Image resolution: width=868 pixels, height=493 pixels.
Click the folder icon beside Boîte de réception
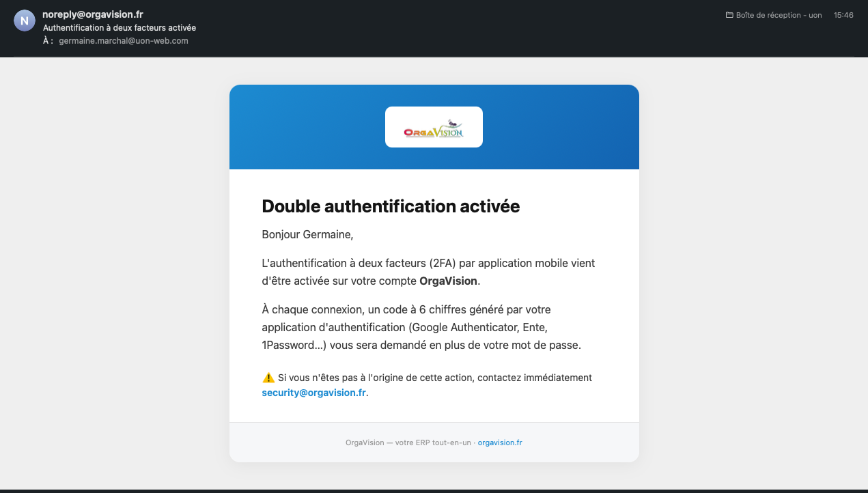pos(729,15)
